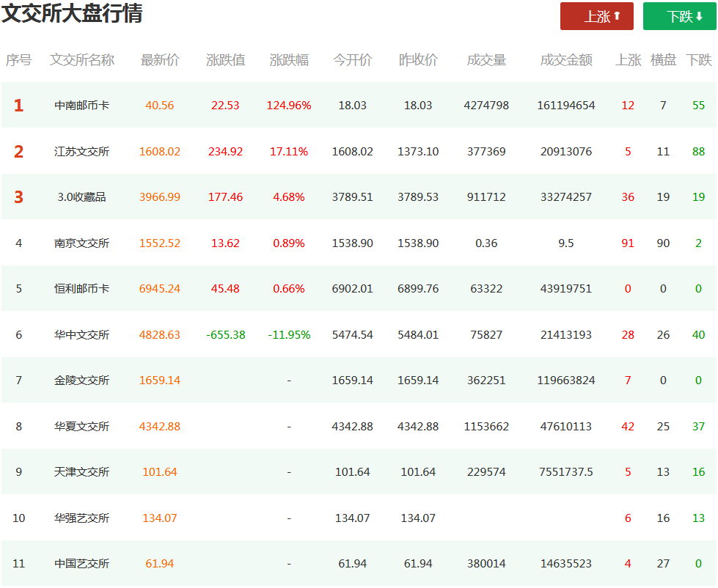Select the 序号 column header
The image size is (718, 588).
tap(19, 60)
